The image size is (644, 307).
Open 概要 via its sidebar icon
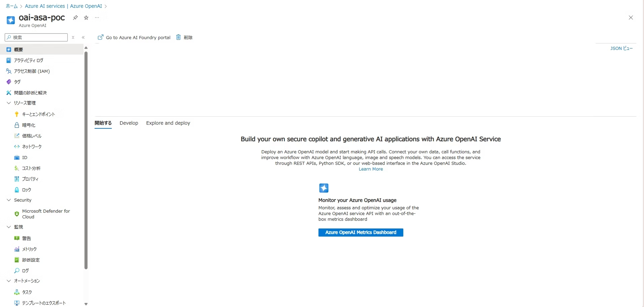click(x=9, y=50)
